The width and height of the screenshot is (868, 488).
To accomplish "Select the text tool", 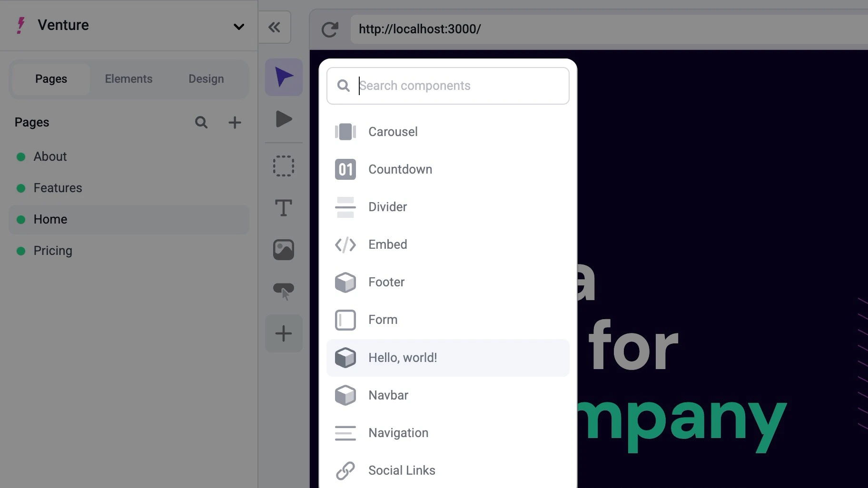I will [x=283, y=208].
